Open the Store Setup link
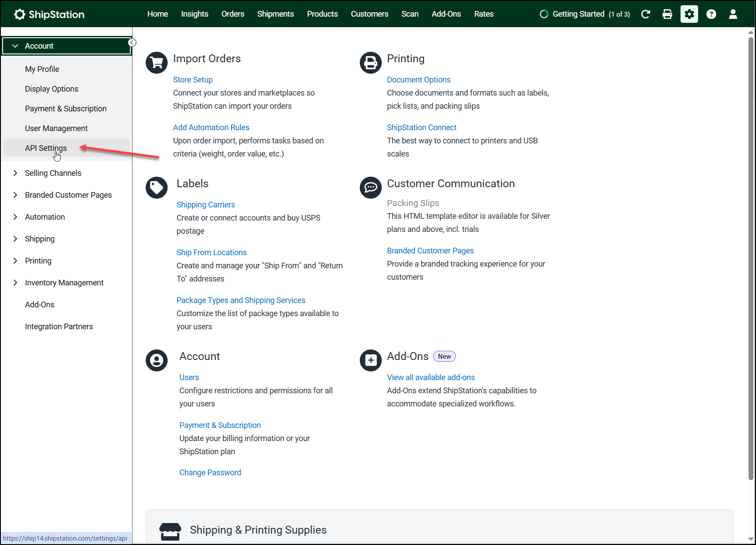The width and height of the screenshot is (756, 545). tap(193, 80)
